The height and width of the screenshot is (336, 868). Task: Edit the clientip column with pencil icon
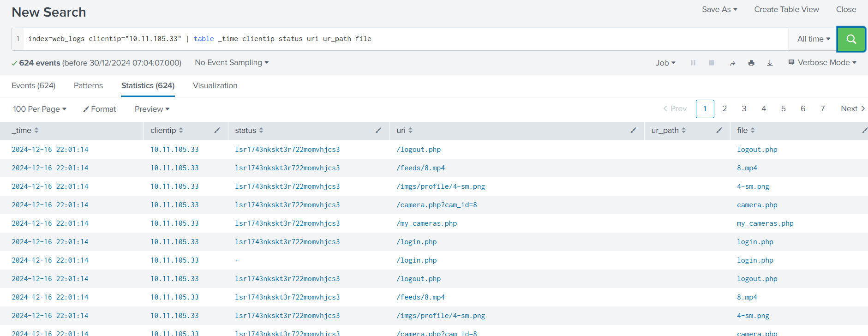pyautogui.click(x=217, y=131)
